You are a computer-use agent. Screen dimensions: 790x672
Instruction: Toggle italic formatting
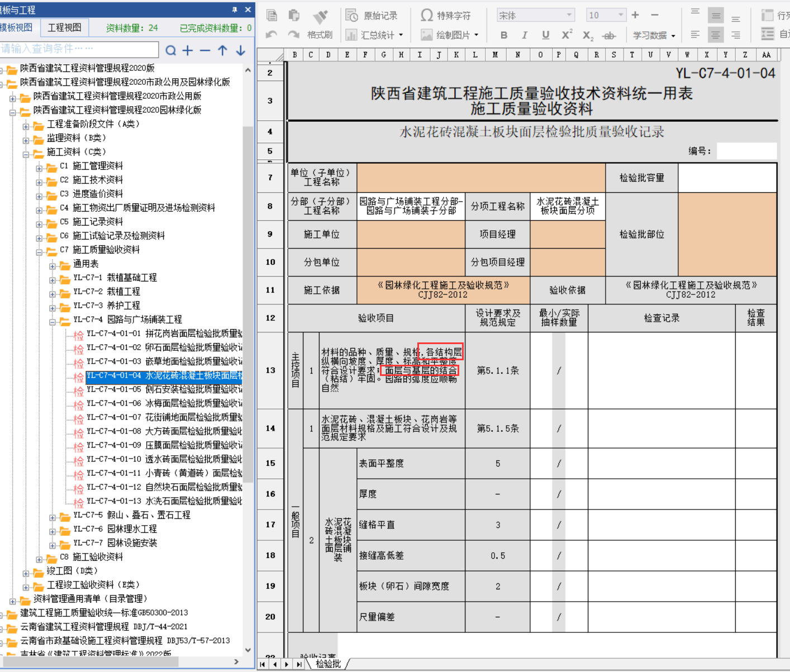coord(525,35)
